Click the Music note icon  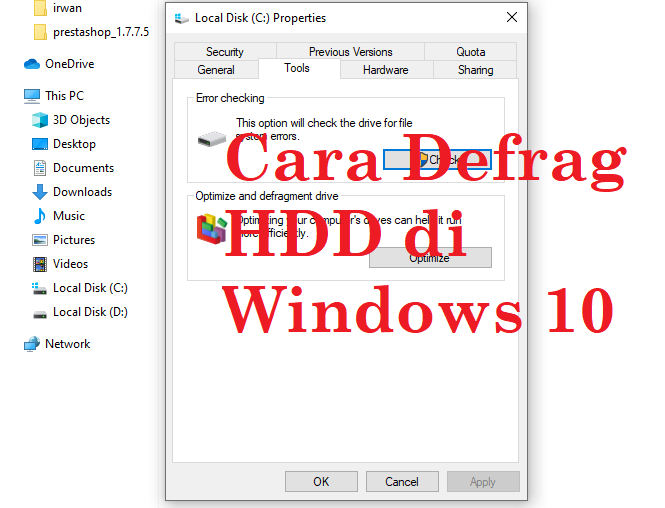click(x=40, y=216)
